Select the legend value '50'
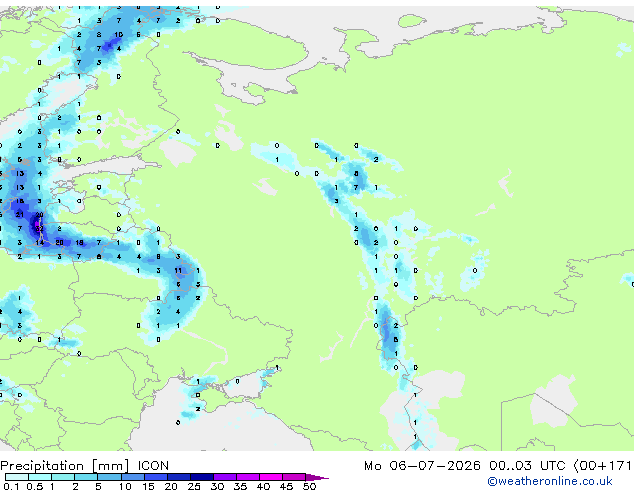 click(310, 486)
